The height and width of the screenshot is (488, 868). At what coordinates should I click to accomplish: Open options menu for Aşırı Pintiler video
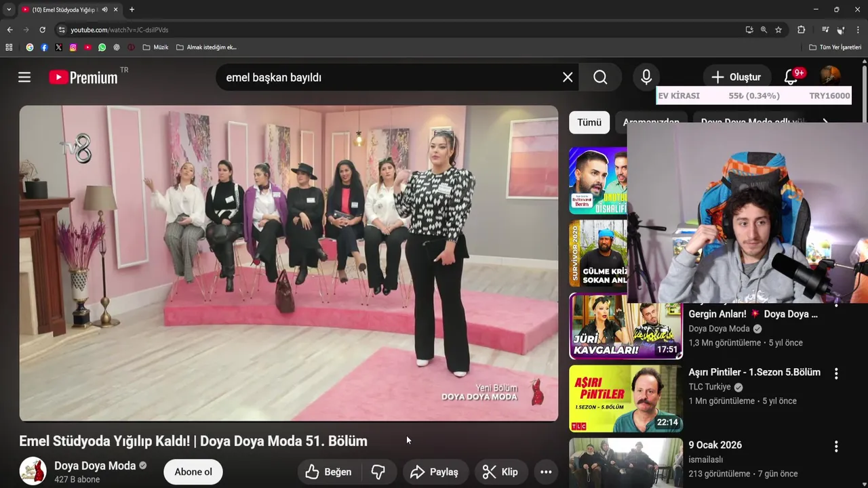[836, 373]
